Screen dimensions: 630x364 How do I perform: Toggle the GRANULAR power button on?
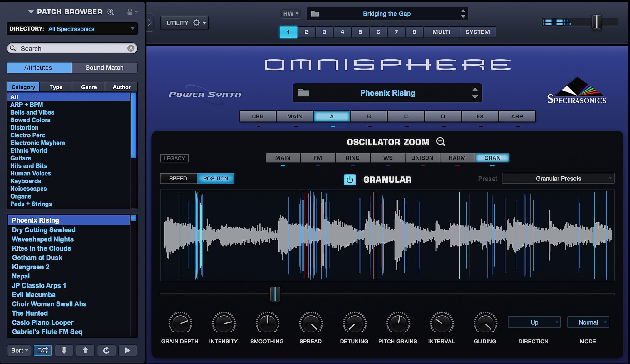pos(350,180)
